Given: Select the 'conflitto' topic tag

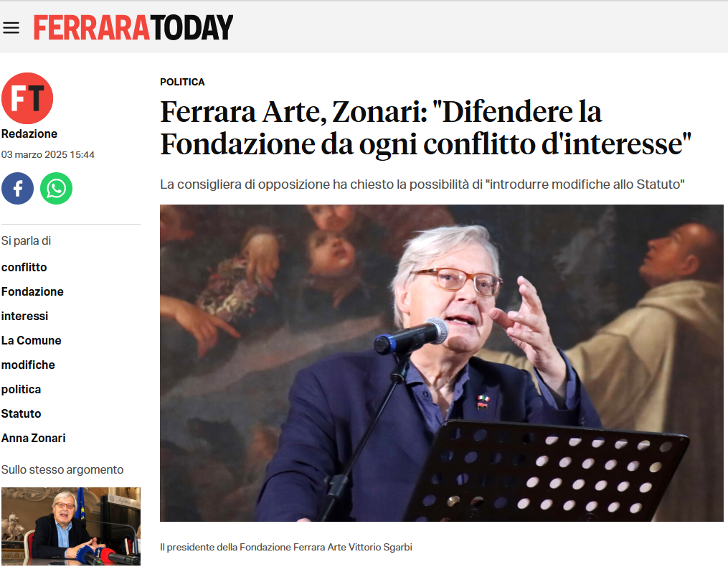Looking at the screenshot, I should (24, 267).
